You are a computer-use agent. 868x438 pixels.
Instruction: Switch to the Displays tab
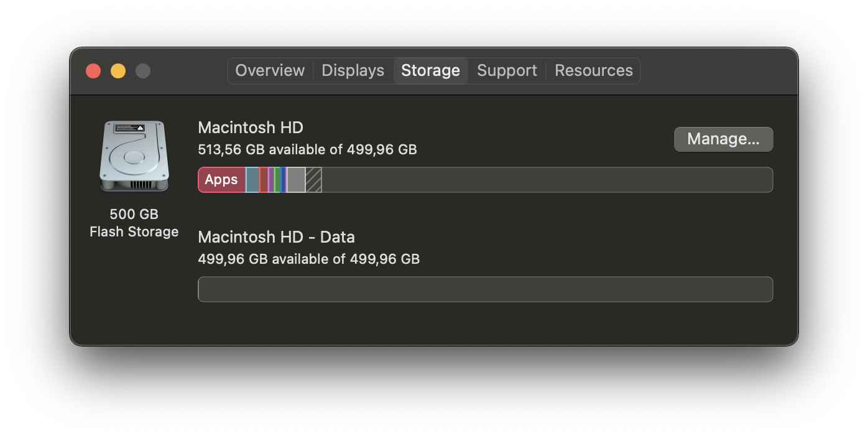353,71
